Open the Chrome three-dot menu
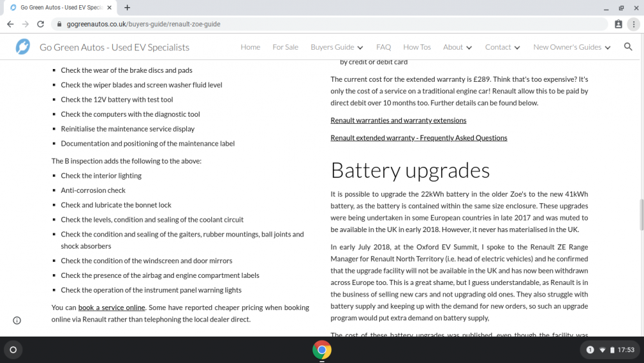This screenshot has height=363, width=644. click(x=634, y=25)
